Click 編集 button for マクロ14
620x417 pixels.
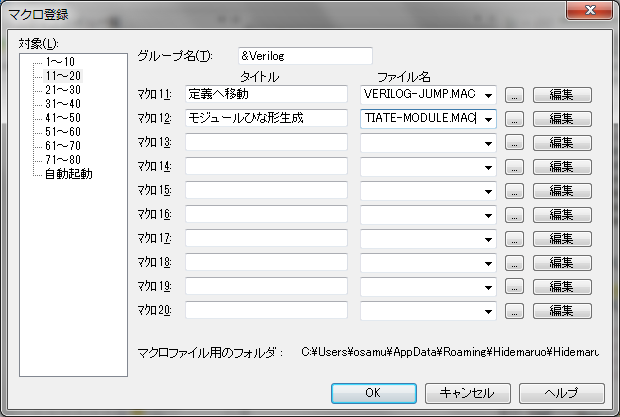(x=561, y=167)
